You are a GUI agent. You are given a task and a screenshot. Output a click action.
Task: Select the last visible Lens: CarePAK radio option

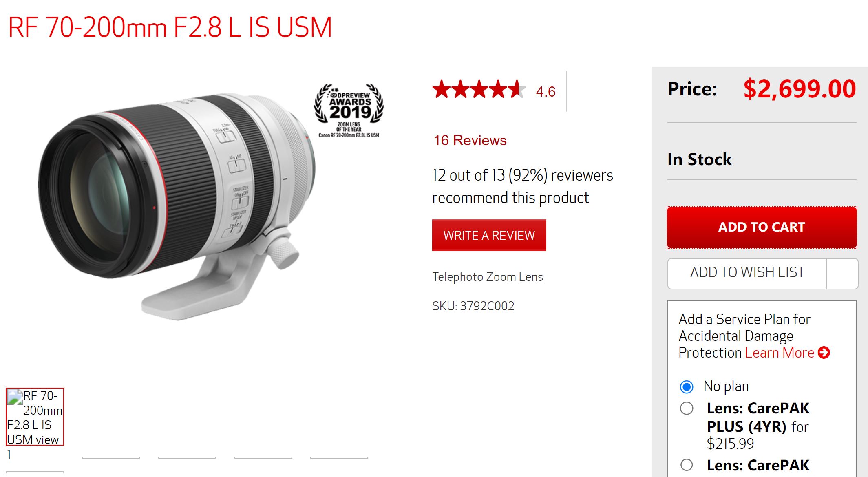click(687, 465)
